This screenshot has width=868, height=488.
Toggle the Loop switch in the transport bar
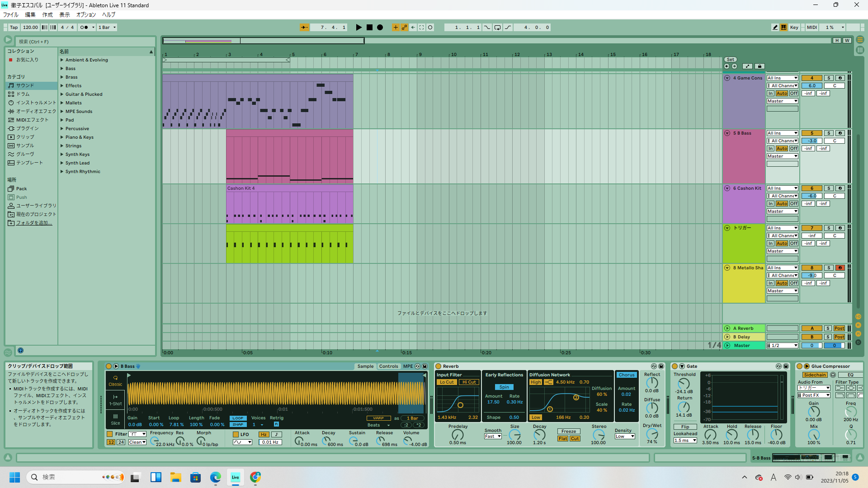coord(497,28)
